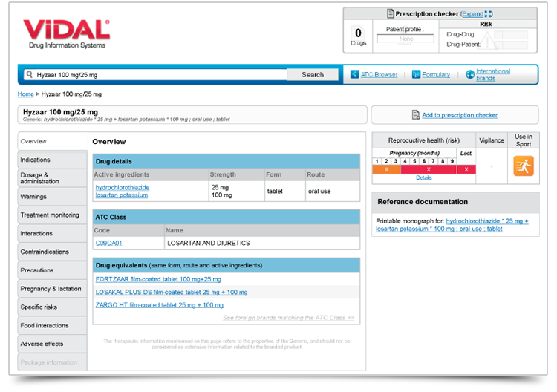Open the Specific risks tab
The image size is (557, 392).
point(52,307)
